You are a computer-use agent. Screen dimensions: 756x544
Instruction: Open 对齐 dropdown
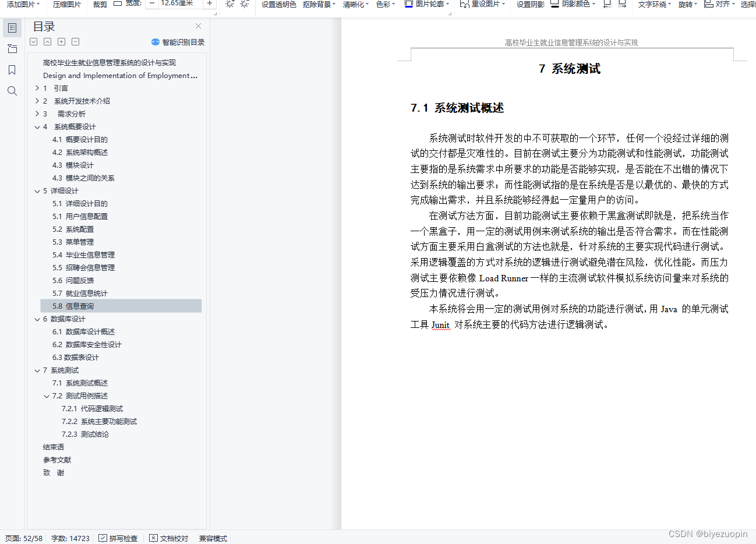720,4
